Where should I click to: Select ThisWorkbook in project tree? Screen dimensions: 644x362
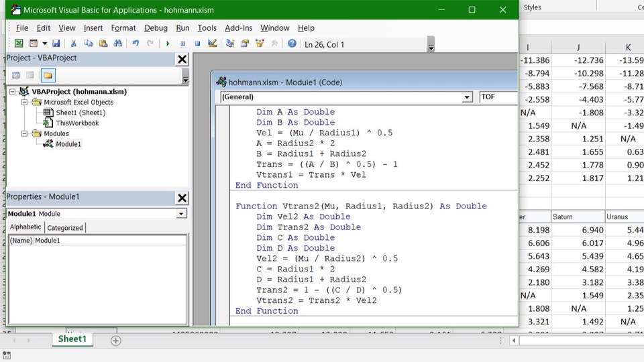click(77, 123)
